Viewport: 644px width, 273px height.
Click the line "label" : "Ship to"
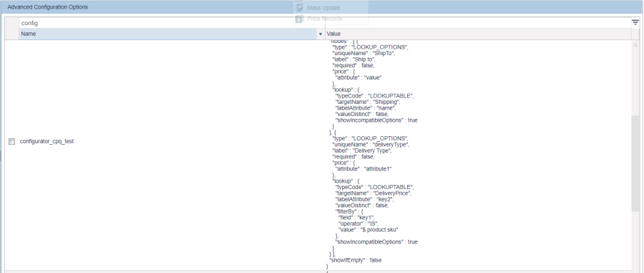click(x=354, y=59)
